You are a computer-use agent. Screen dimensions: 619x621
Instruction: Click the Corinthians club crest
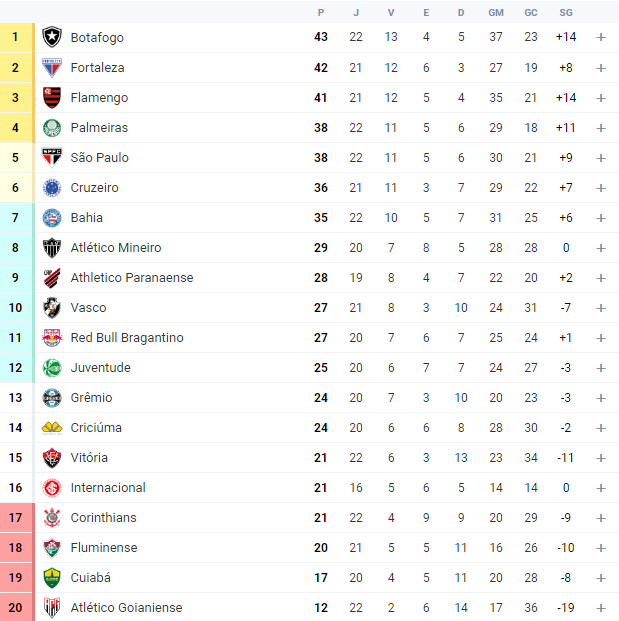pyautogui.click(x=52, y=518)
